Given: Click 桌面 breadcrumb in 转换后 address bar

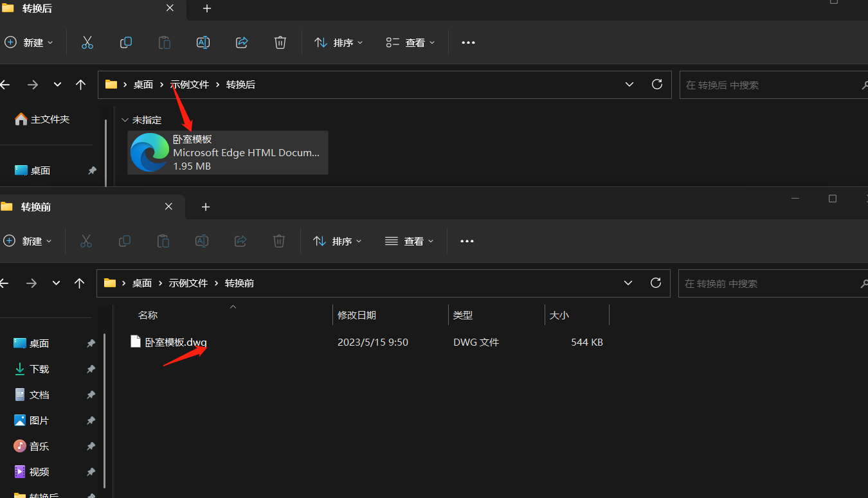Looking at the screenshot, I should coord(143,85).
